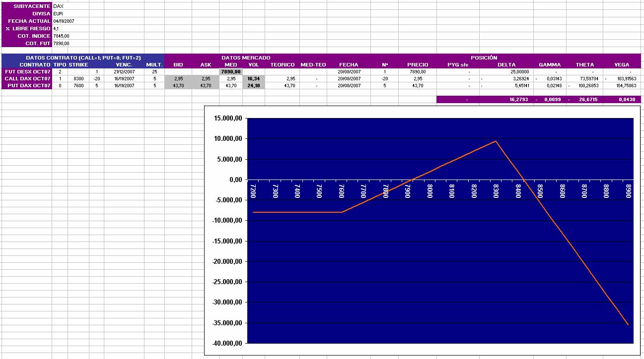
Task: Select the gamma value 0,02148
Action: 554,86
